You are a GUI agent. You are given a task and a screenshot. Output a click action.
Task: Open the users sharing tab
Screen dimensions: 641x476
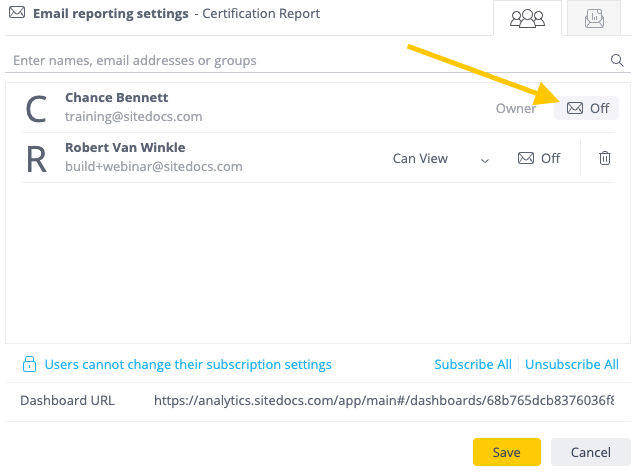(x=527, y=18)
